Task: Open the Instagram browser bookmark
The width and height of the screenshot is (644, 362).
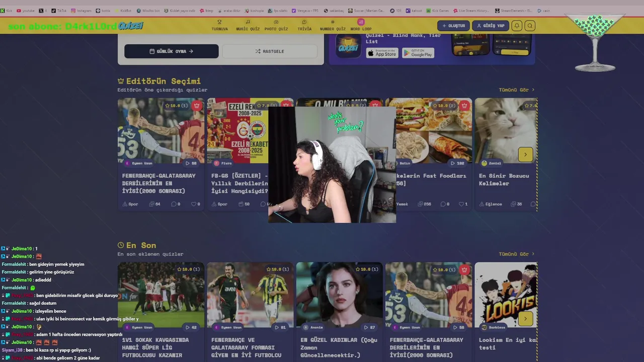Action: click(x=81, y=11)
